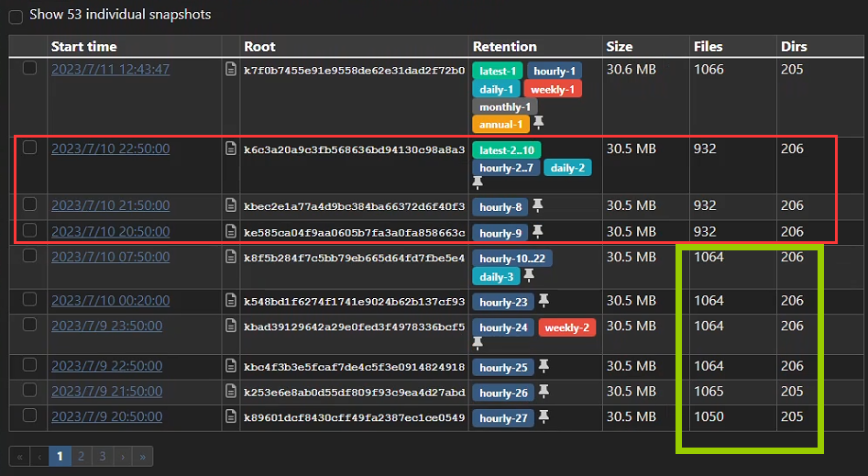Screen dimensions: 868x476
Task: Click file icon for root k89601dcf8430cff
Action: 232,417
